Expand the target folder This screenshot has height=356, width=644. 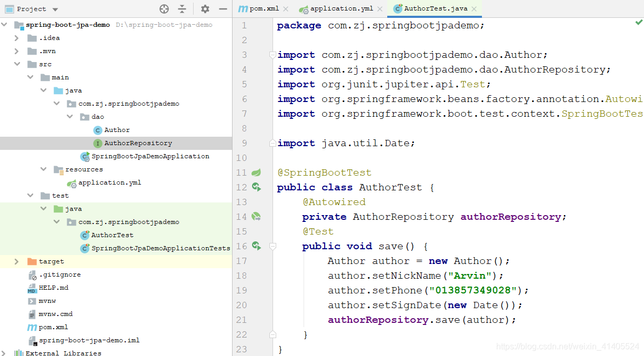click(17, 261)
